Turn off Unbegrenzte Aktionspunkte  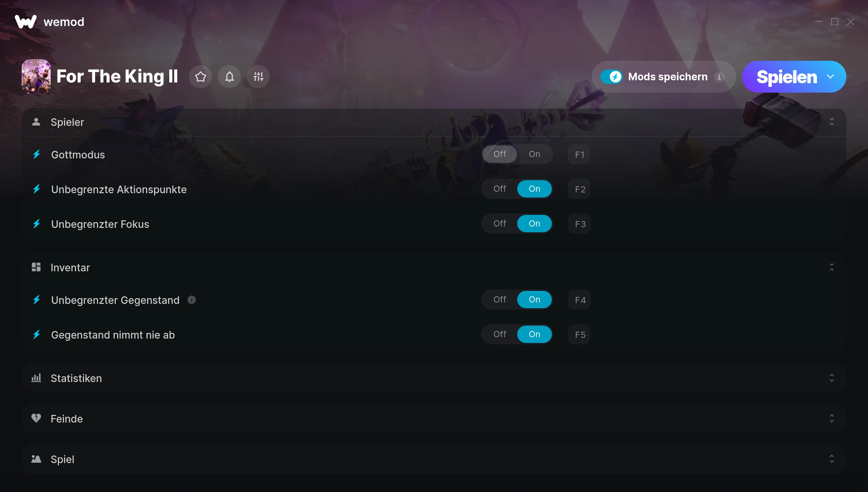[x=500, y=189]
